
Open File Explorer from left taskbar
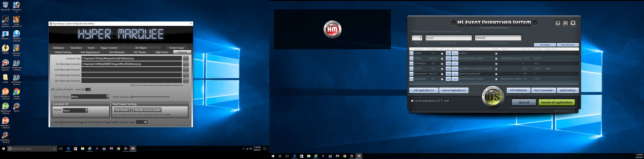coord(83,149)
